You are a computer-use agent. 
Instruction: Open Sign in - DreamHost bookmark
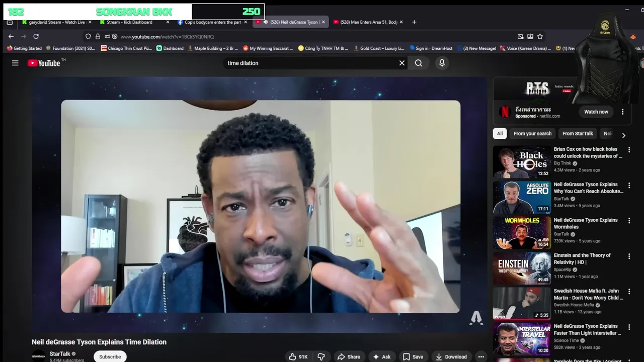[x=431, y=48]
